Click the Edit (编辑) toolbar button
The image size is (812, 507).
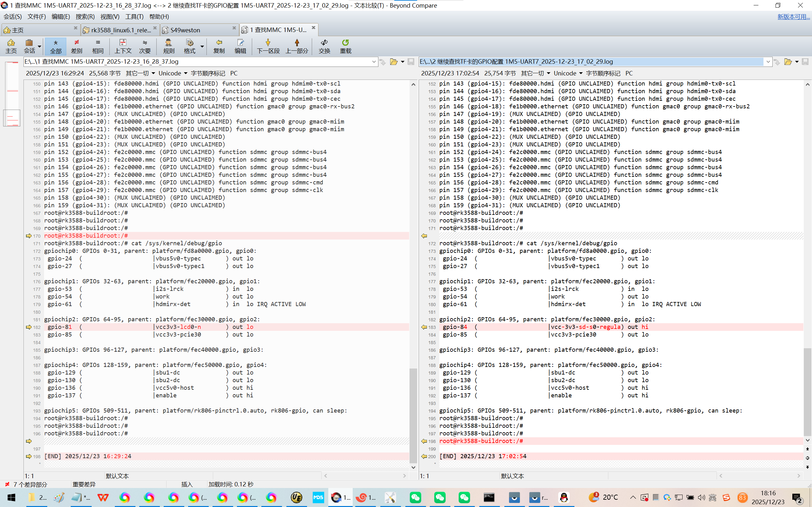click(x=240, y=46)
